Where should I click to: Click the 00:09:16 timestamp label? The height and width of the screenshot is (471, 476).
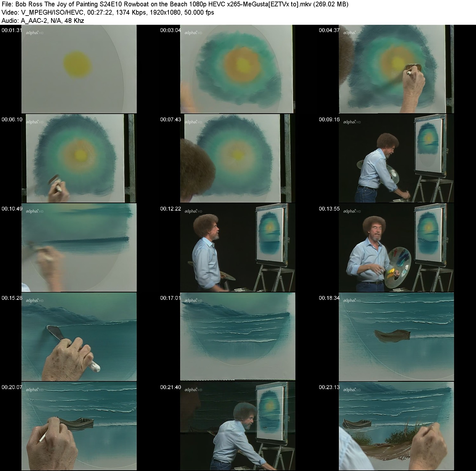(329, 119)
